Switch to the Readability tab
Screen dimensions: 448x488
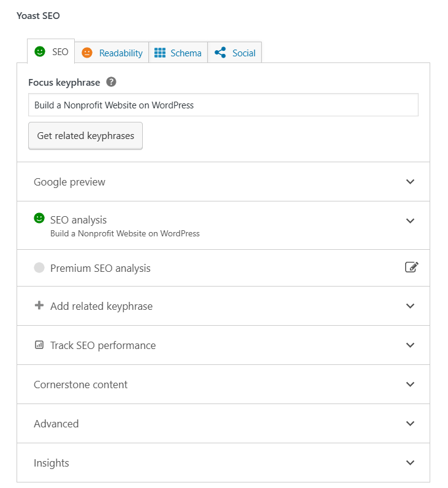(112, 53)
